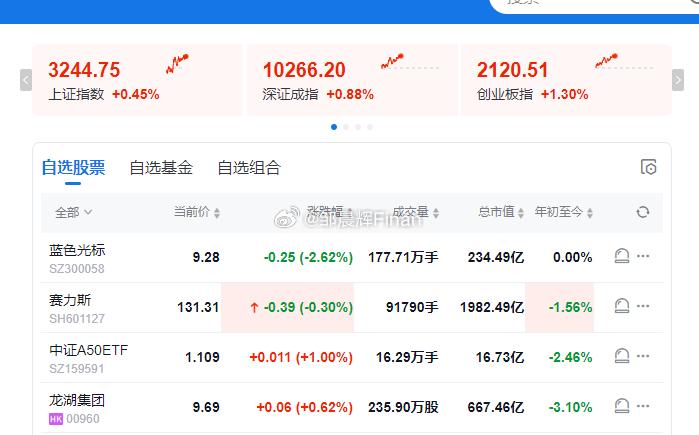Open 龙湖集团 stock page

(77, 400)
